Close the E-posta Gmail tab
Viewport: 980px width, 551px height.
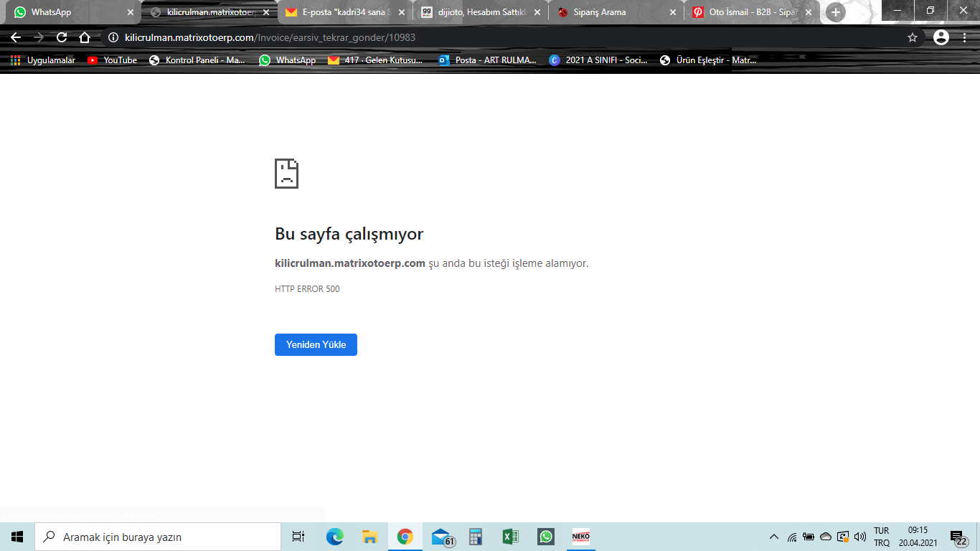point(401,12)
